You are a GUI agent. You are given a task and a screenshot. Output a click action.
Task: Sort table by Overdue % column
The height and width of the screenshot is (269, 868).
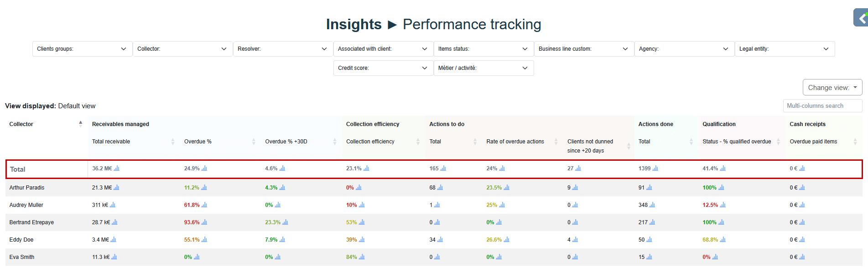pyautogui.click(x=254, y=142)
